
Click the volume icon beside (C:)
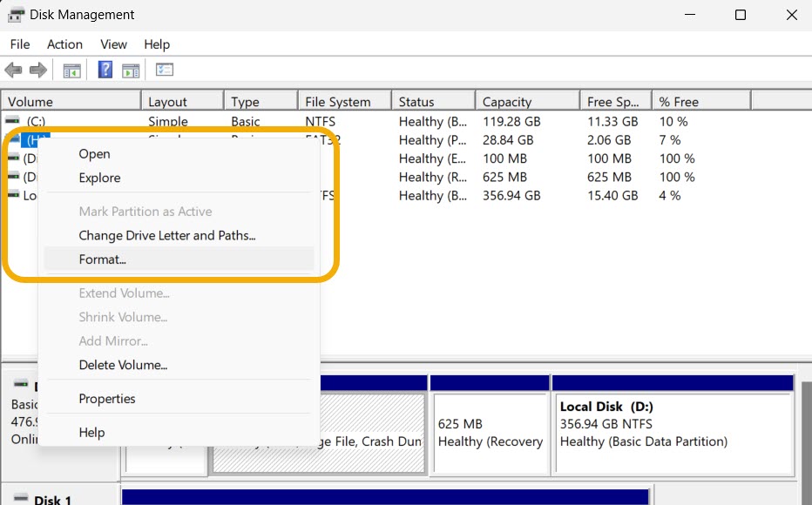pos(12,121)
